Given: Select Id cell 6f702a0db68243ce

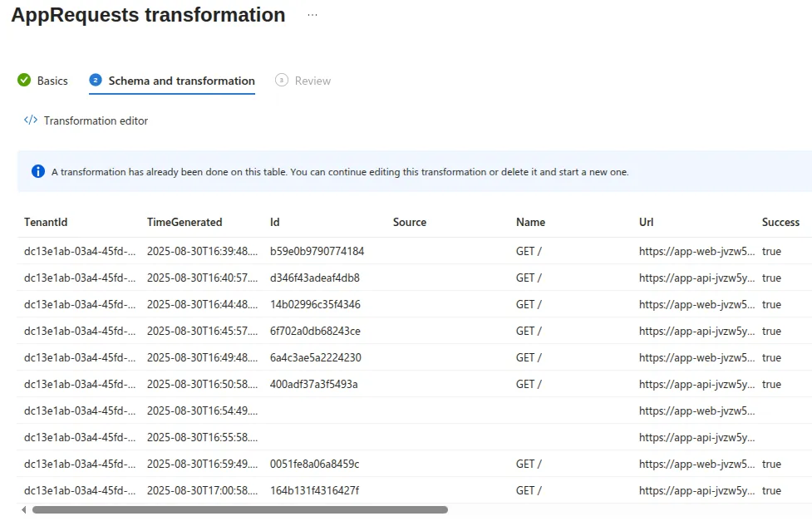Looking at the screenshot, I should (x=315, y=331).
